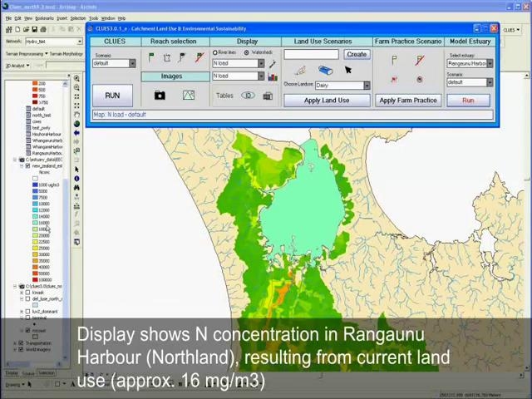This screenshot has width=532, height=399.
Task: Open the Bookmarks menu
Action: click(43, 17)
